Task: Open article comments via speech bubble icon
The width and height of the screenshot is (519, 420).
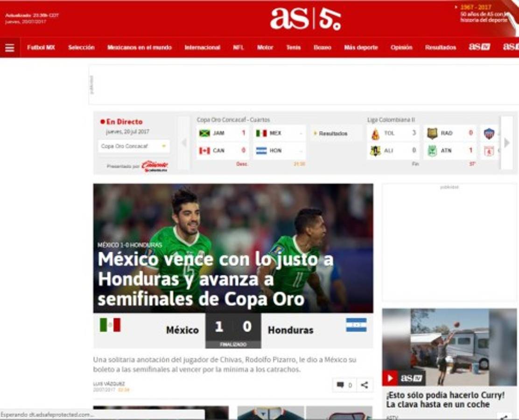Action: 341,384
